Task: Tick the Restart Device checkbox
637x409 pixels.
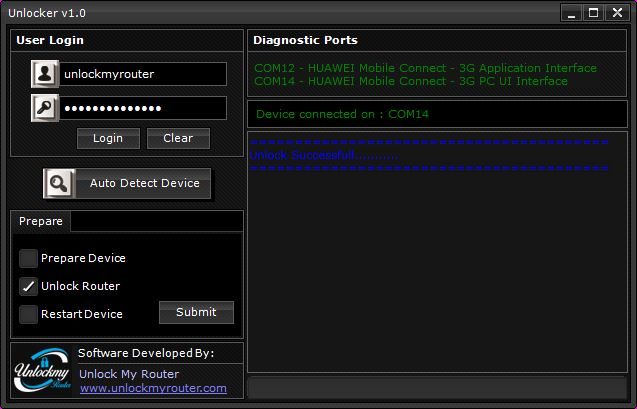Action: click(28, 314)
